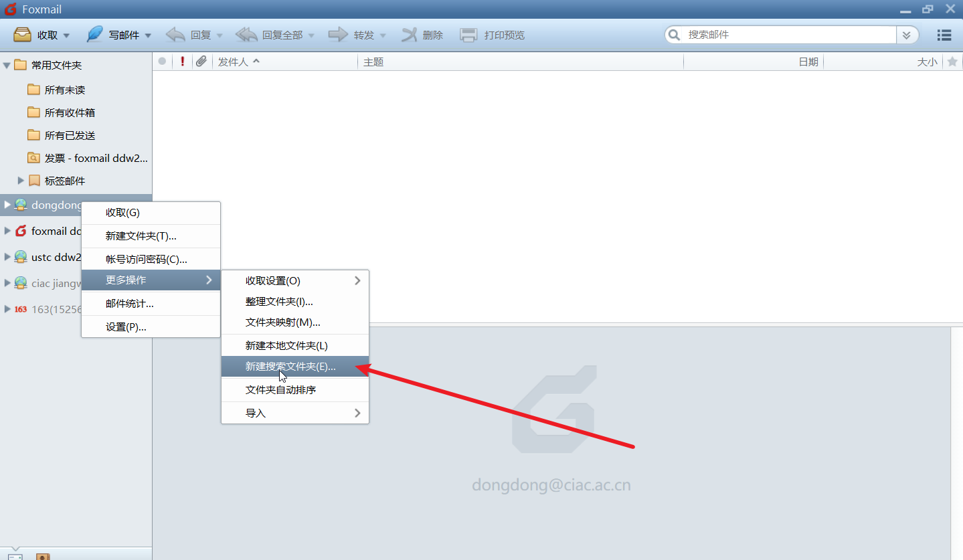Choose 邮件统计... in the context menu
The width and height of the screenshot is (963, 560).
pos(130,304)
